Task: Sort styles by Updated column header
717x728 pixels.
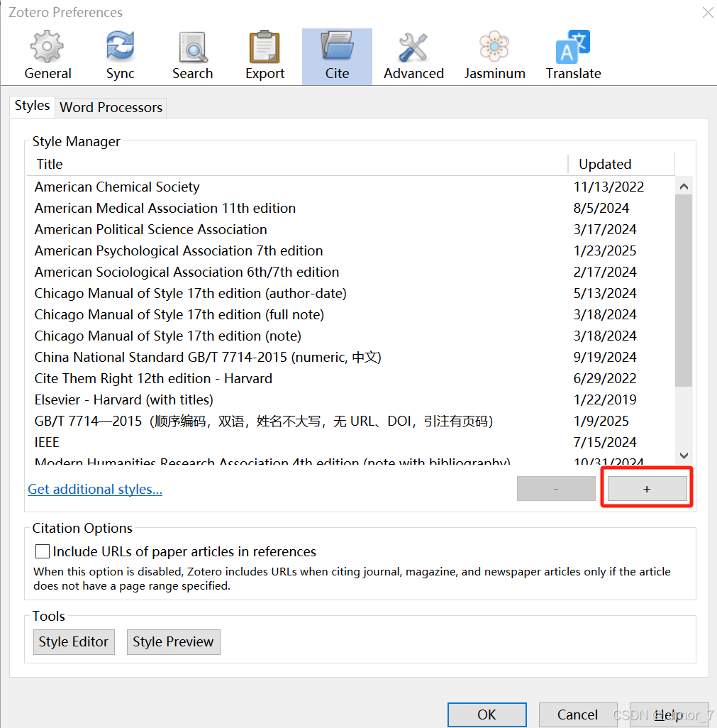Action: click(x=621, y=164)
